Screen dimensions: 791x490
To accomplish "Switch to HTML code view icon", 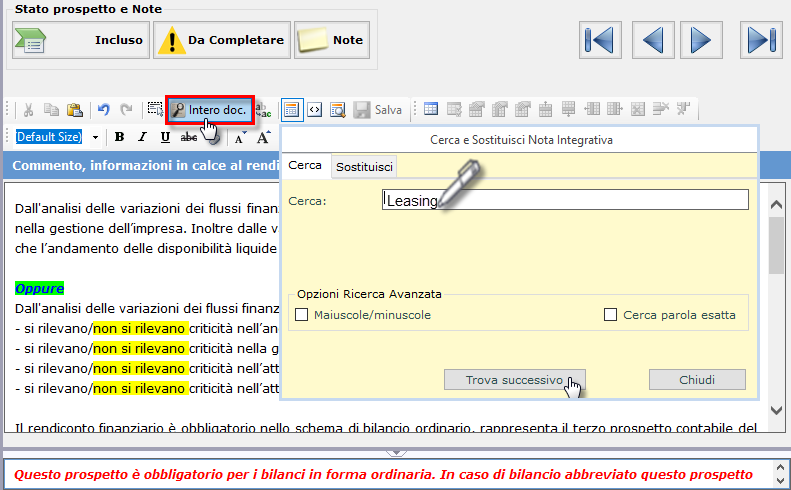I will click(314, 110).
